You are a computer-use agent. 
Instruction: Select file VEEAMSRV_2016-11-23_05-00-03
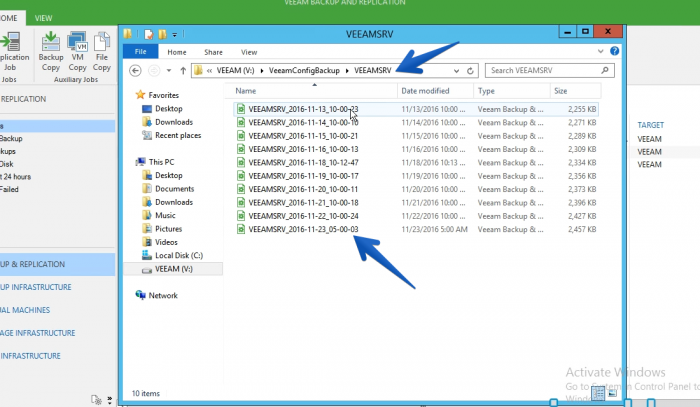click(303, 229)
